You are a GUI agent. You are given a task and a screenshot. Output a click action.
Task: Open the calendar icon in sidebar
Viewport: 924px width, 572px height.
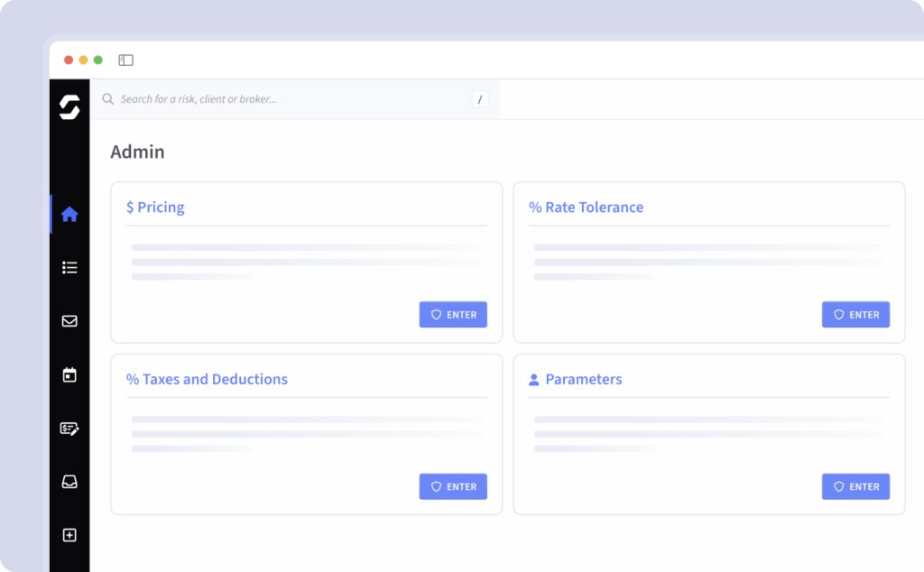(69, 374)
